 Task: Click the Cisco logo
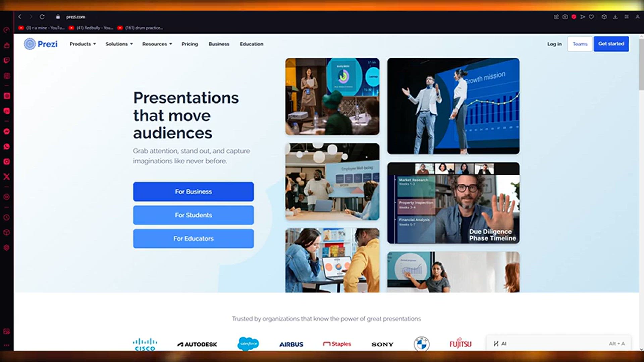(145, 345)
